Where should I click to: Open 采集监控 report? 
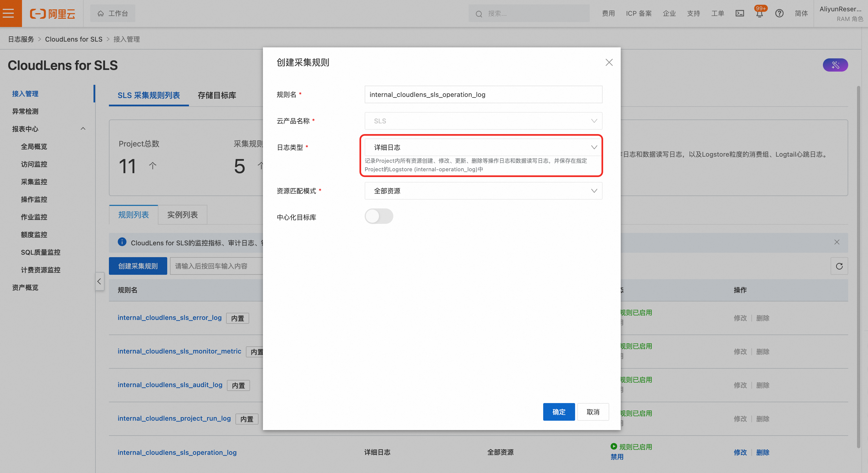pos(34,182)
